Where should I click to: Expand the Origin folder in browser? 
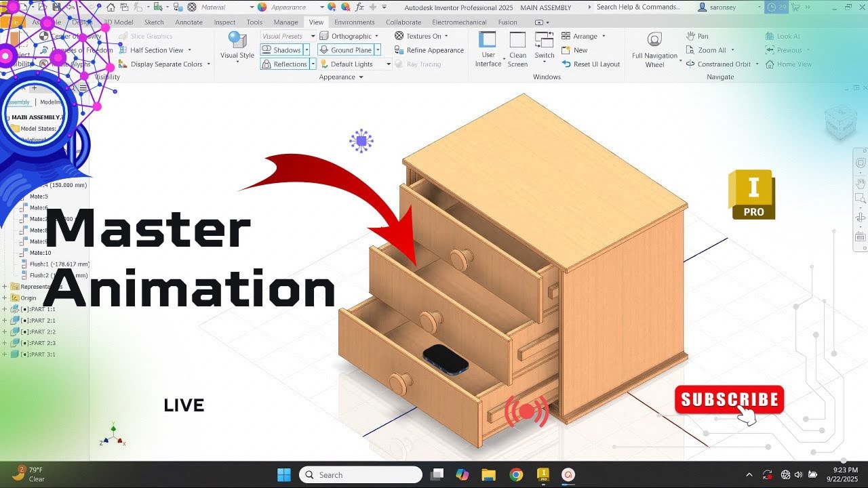pos(5,298)
